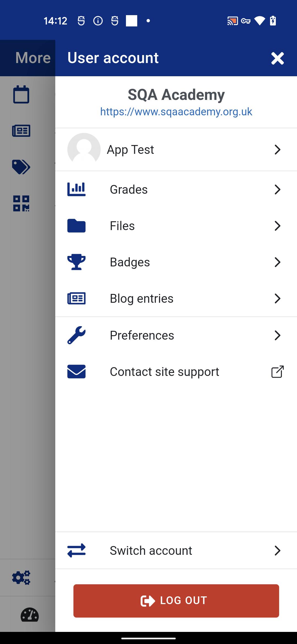Tap the Files folder icon
The width and height of the screenshot is (297, 644).
(76, 226)
